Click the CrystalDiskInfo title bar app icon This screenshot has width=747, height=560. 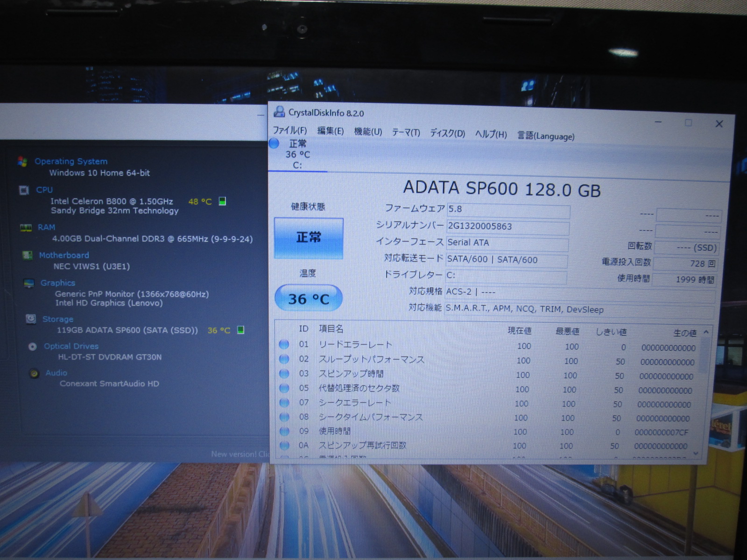(x=279, y=112)
